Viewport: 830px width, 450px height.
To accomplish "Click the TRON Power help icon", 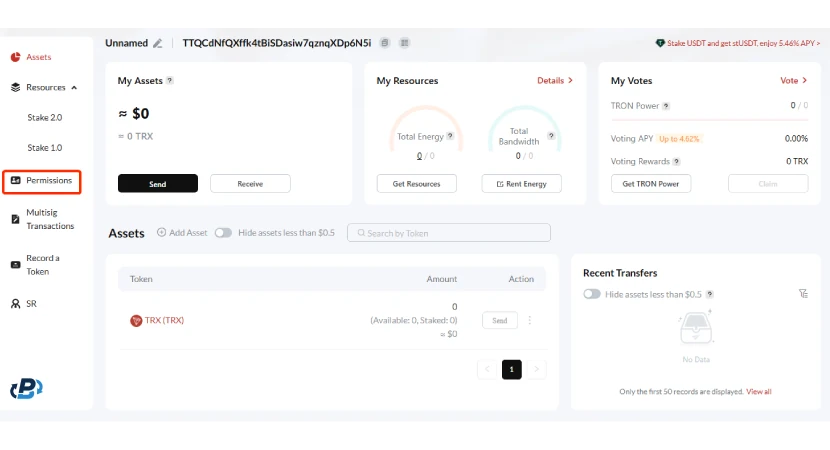I will (x=666, y=106).
